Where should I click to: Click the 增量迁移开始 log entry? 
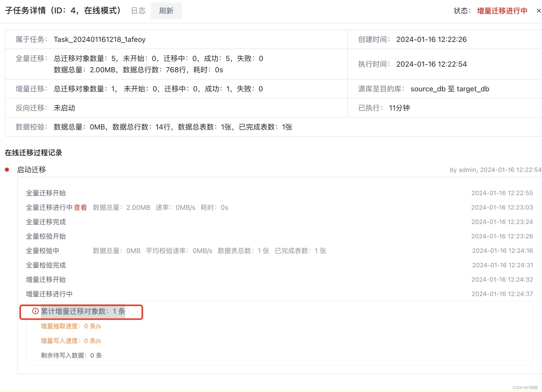tap(46, 279)
